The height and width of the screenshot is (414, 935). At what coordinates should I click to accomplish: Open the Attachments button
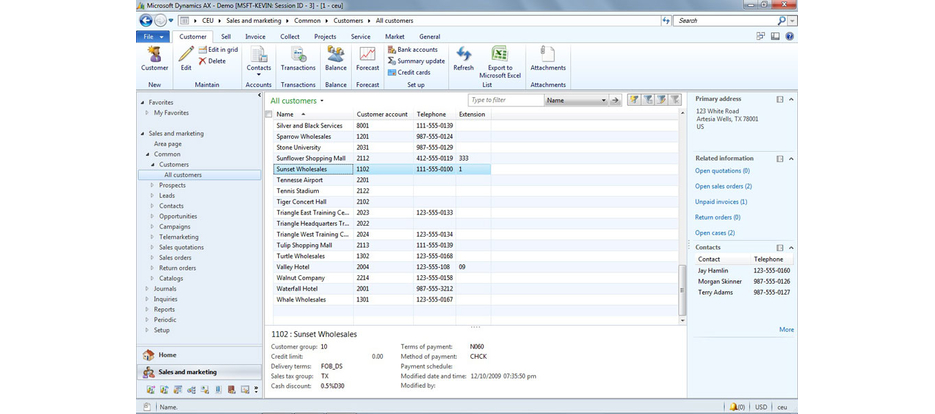tap(548, 59)
